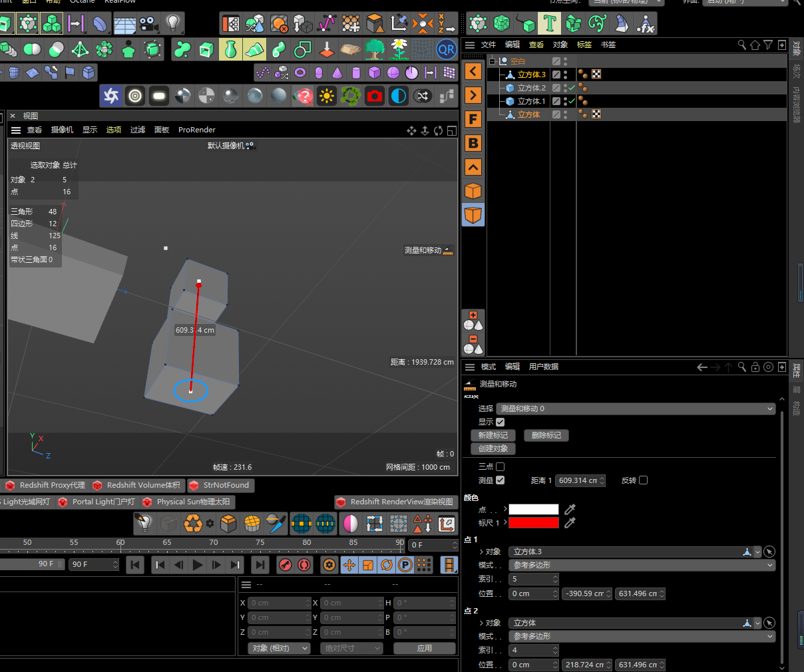
Task: Select the metaball green blob icon
Action: point(183,49)
